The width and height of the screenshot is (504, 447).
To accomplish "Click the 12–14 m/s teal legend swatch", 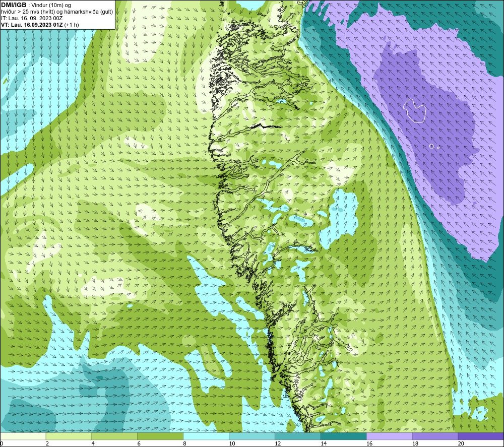I will [298, 436].
